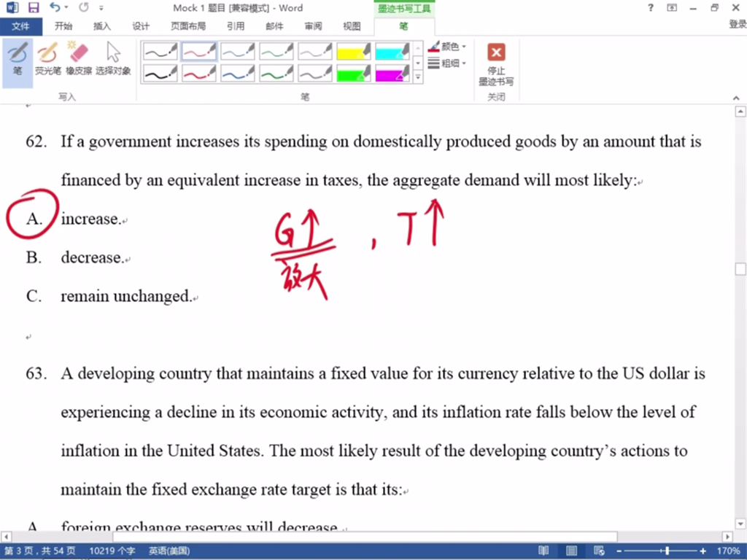The image size is (747, 560).
Task: Switch to Web Layout view in status bar
Action: [x=599, y=551]
